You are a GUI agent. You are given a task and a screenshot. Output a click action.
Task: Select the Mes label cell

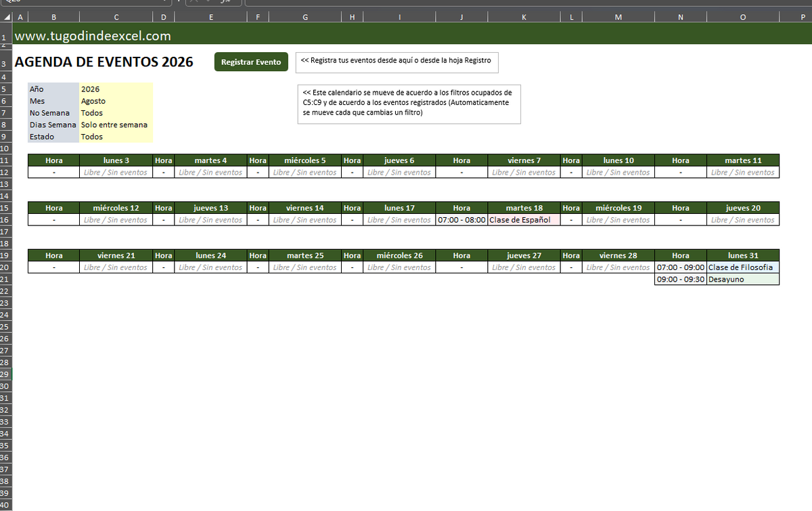tap(53, 101)
